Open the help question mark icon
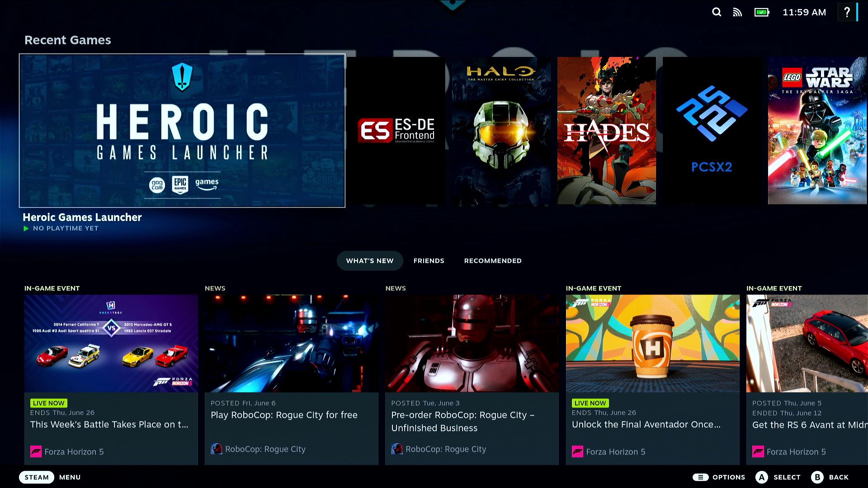Viewport: 868px width, 488px height. pyautogui.click(x=847, y=12)
